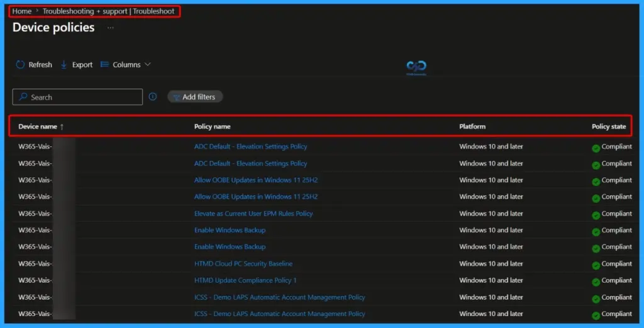Viewport: 644px width, 328px height.
Task: Focus the Search box
Action: point(77,97)
